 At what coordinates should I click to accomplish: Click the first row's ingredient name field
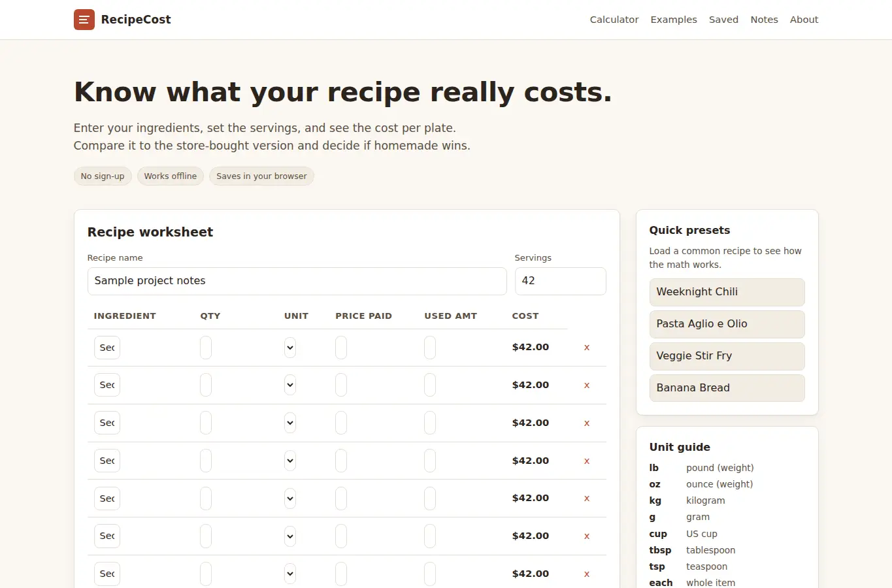[x=107, y=348]
